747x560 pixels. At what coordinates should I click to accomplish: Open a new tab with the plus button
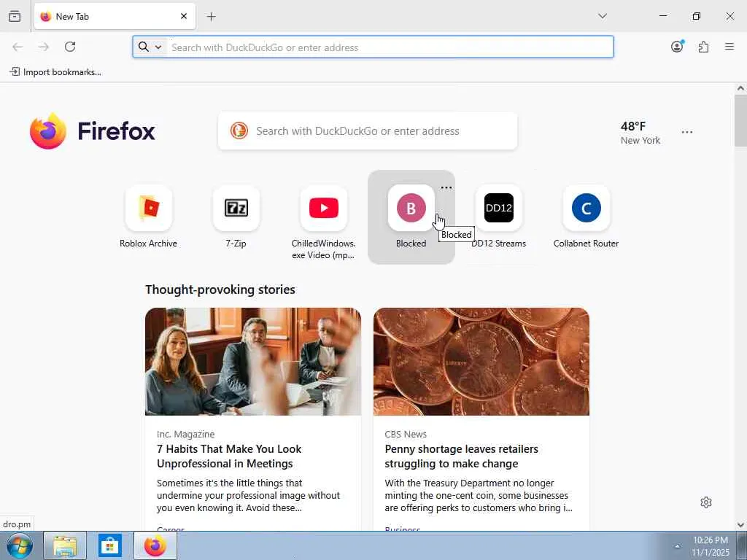[x=212, y=17]
